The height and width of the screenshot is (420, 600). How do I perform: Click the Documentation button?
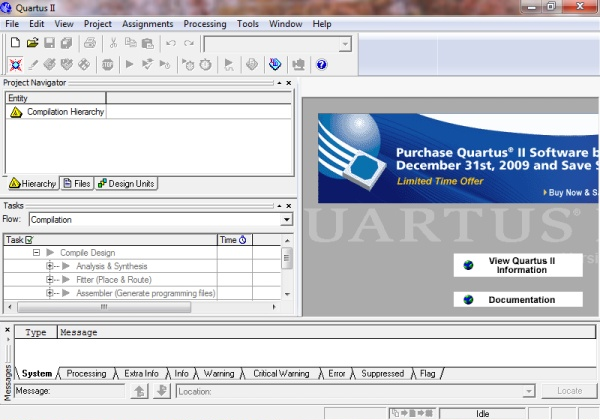(518, 300)
